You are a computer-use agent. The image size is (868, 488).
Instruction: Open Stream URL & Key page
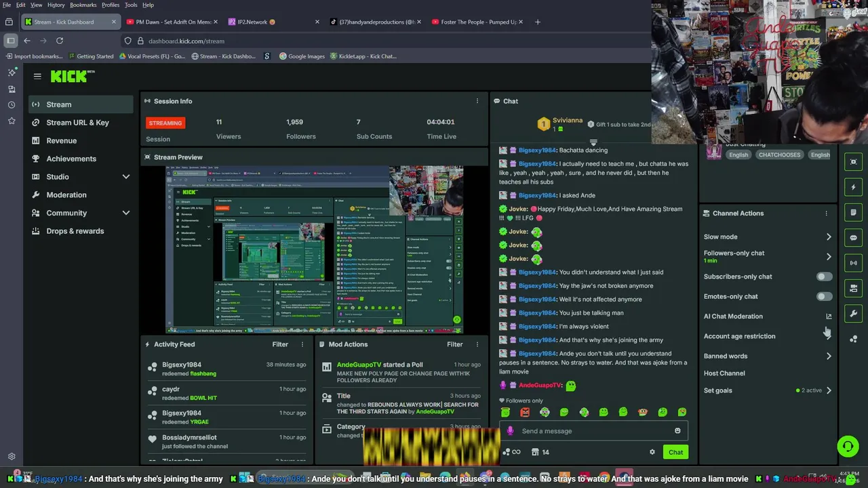(81, 123)
